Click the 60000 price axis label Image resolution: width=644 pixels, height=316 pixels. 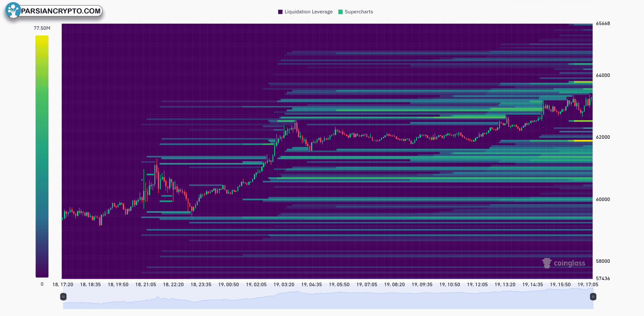point(602,199)
